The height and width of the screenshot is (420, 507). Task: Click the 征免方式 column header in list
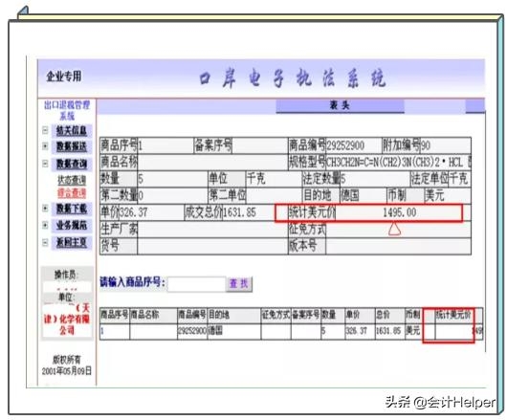click(x=276, y=314)
